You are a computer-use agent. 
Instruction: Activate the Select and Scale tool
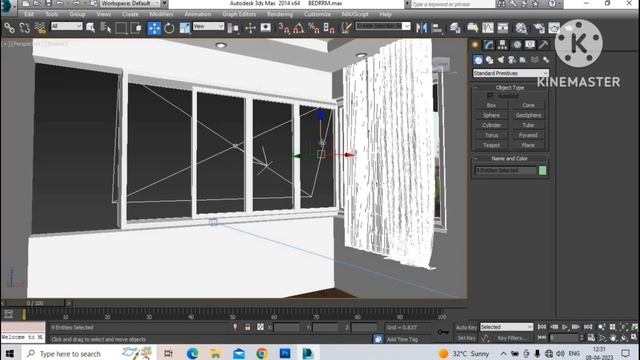tap(185, 28)
